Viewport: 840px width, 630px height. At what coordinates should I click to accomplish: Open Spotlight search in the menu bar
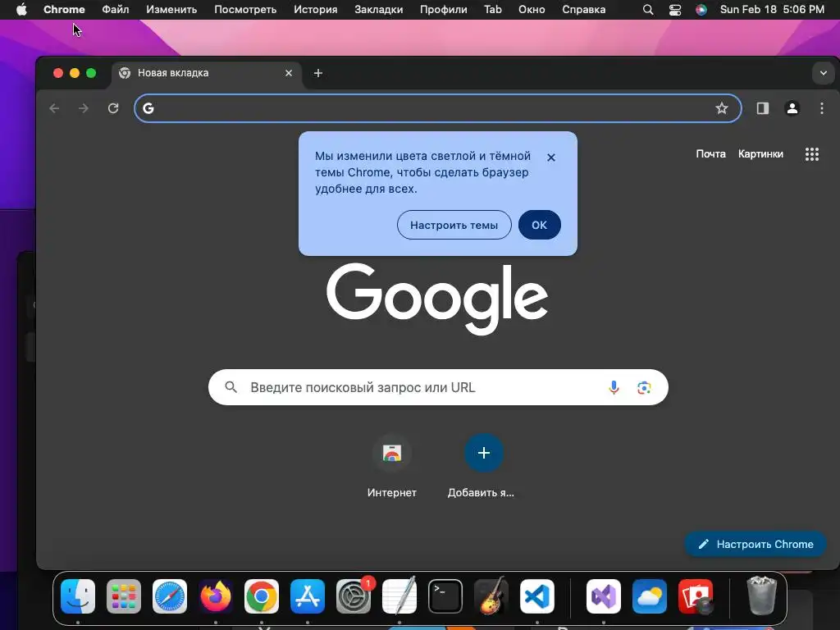click(x=648, y=10)
